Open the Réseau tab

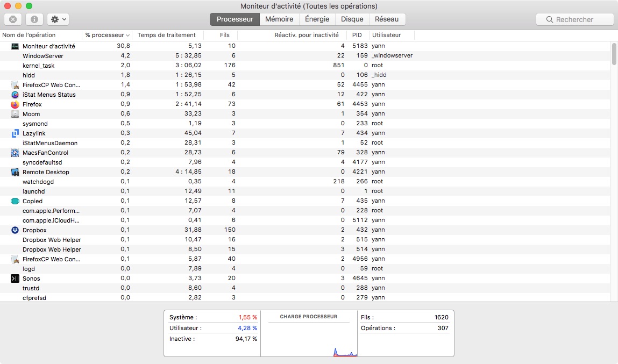pyautogui.click(x=387, y=19)
